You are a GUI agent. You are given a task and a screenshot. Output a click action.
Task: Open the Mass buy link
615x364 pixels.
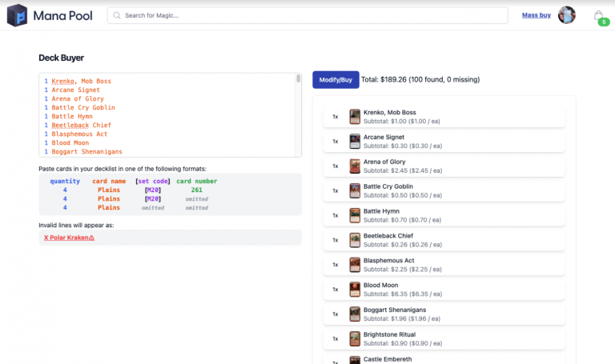click(x=536, y=15)
